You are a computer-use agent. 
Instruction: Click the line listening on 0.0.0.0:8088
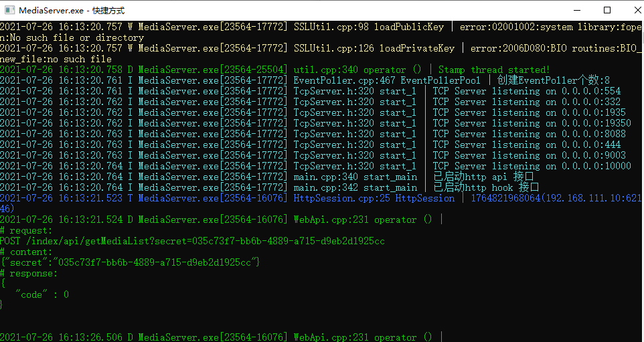pos(313,134)
